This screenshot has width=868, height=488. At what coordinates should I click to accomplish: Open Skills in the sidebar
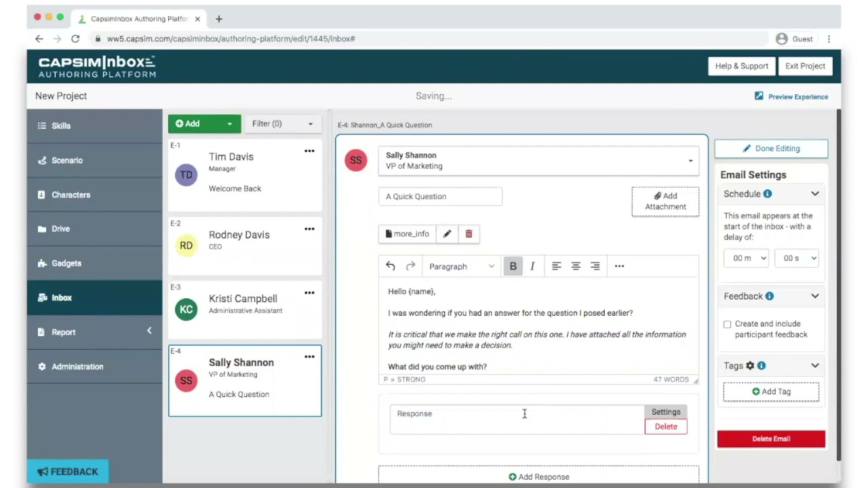tap(94, 125)
